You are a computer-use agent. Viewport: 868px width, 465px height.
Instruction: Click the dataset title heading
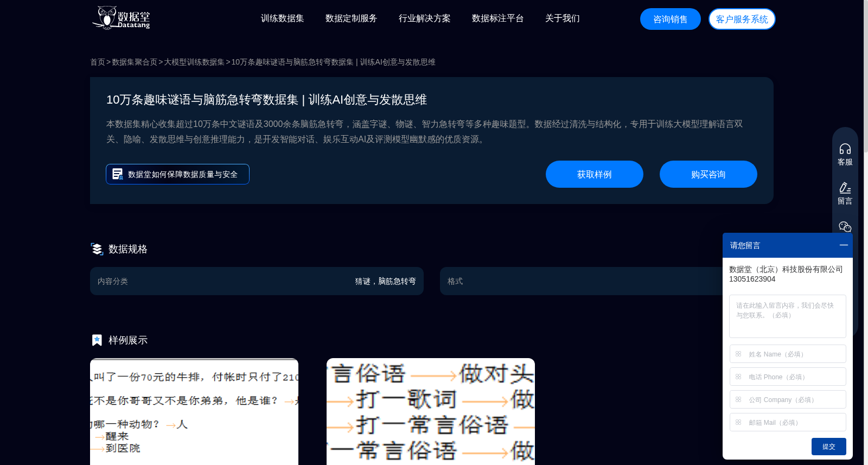(x=266, y=100)
